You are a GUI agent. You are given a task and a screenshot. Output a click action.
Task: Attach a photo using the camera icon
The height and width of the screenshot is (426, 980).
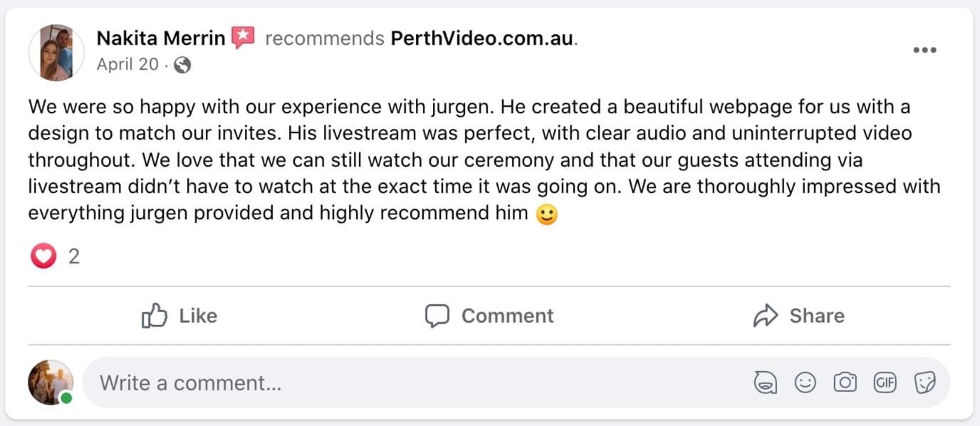[845, 383]
